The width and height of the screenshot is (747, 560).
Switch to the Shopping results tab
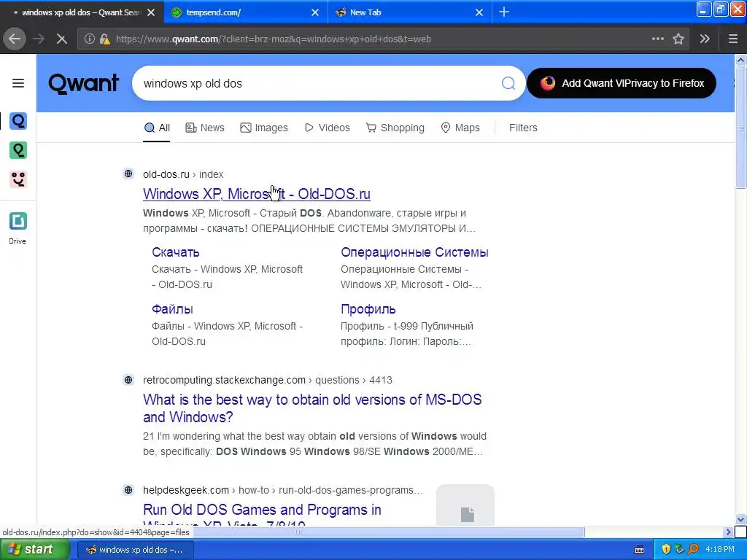(x=395, y=128)
